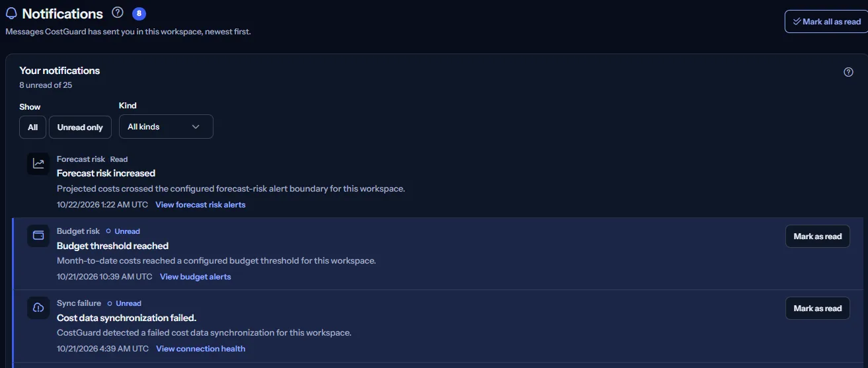Image resolution: width=868 pixels, height=368 pixels.
Task: Open View connection health link
Action: 200,349
